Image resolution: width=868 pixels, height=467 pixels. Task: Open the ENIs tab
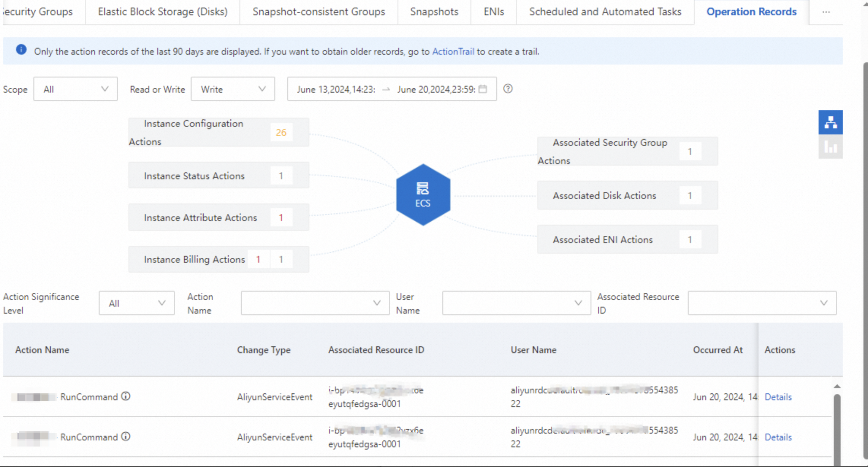pos(494,12)
